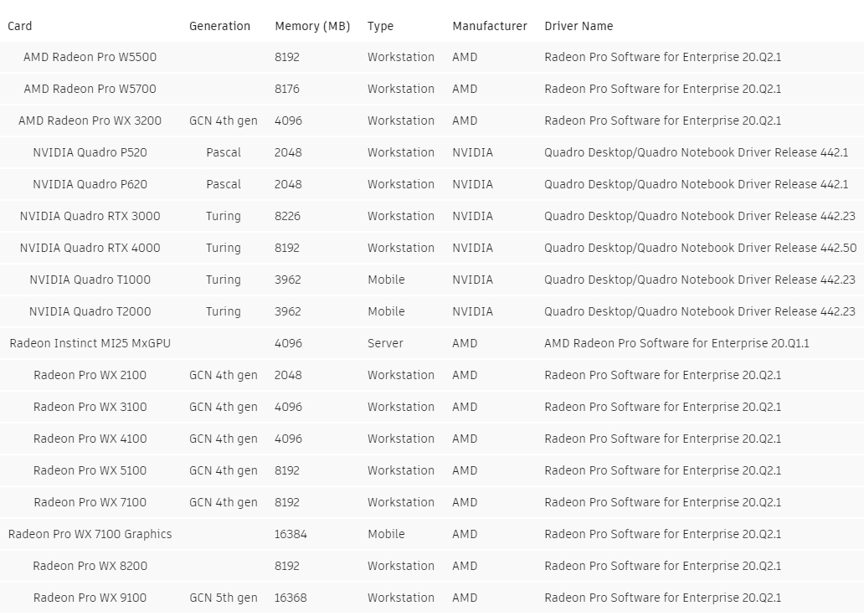864x616 pixels.
Task: Click the 8226 memory value
Action: point(288,216)
